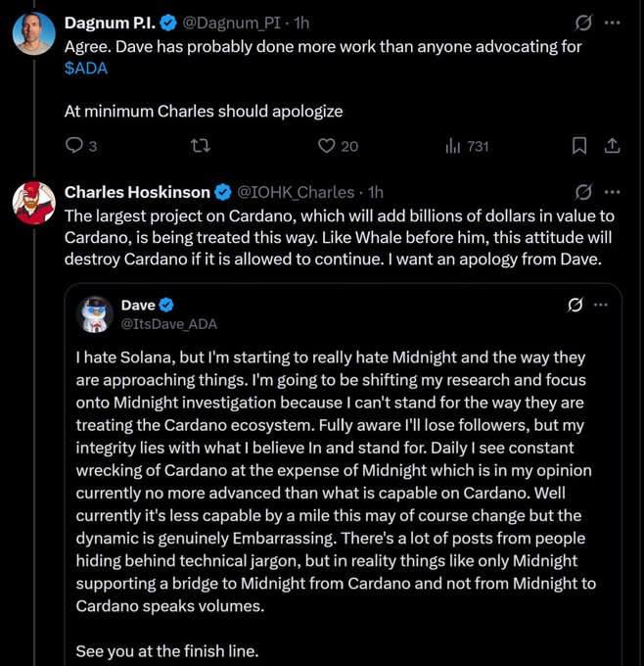Retweet Dagnum P.I.'s post
The width and height of the screenshot is (644, 666).
(200, 146)
